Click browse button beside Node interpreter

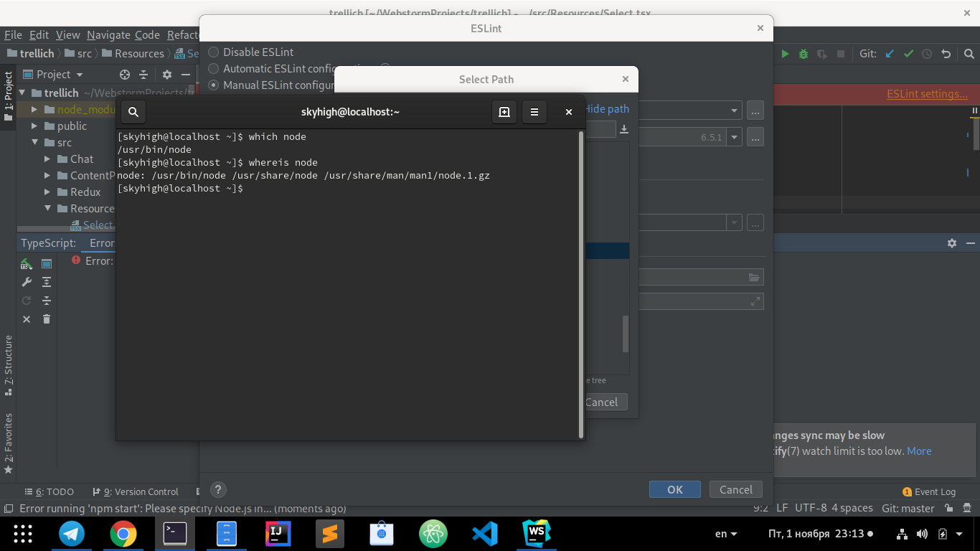[x=755, y=110]
